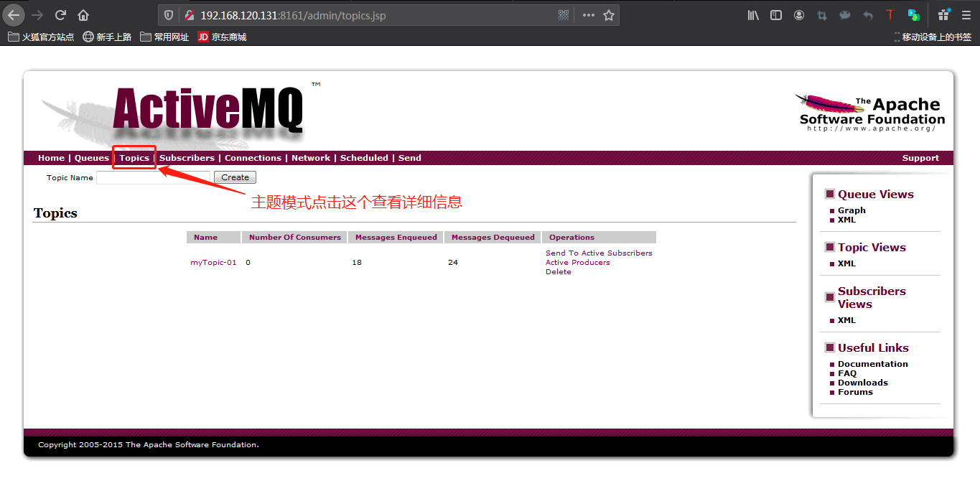Screen dimensions: 980x491
Task: Click the screenshot crop icon
Action: tap(822, 15)
